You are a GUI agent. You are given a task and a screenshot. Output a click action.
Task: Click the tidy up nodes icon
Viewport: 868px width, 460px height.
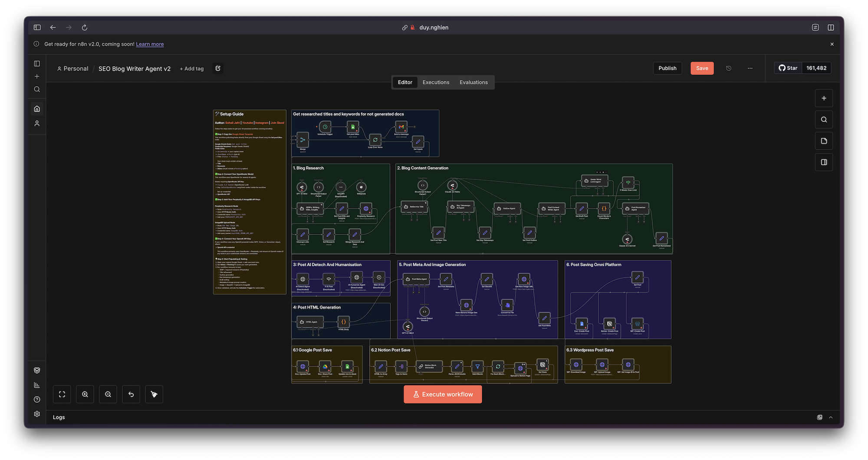pos(154,394)
